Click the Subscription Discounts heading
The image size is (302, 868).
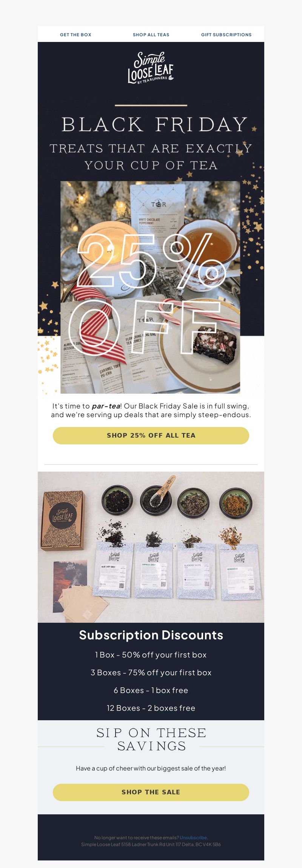(x=151, y=635)
